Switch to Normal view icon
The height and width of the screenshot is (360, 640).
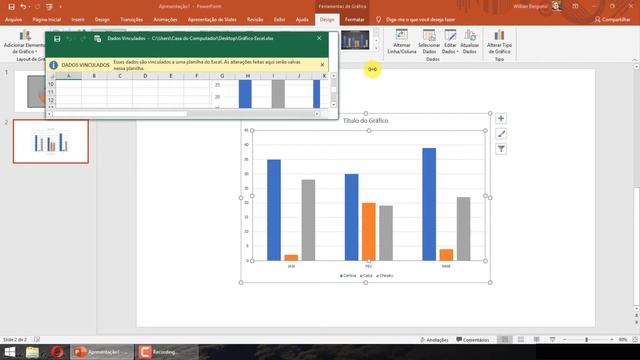(505, 340)
